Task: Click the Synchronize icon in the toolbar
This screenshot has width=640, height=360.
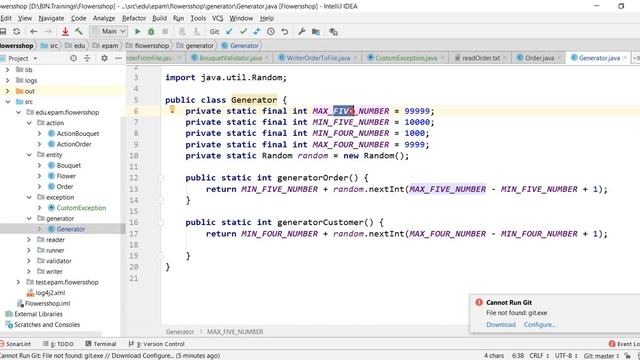Action: coord(16,31)
